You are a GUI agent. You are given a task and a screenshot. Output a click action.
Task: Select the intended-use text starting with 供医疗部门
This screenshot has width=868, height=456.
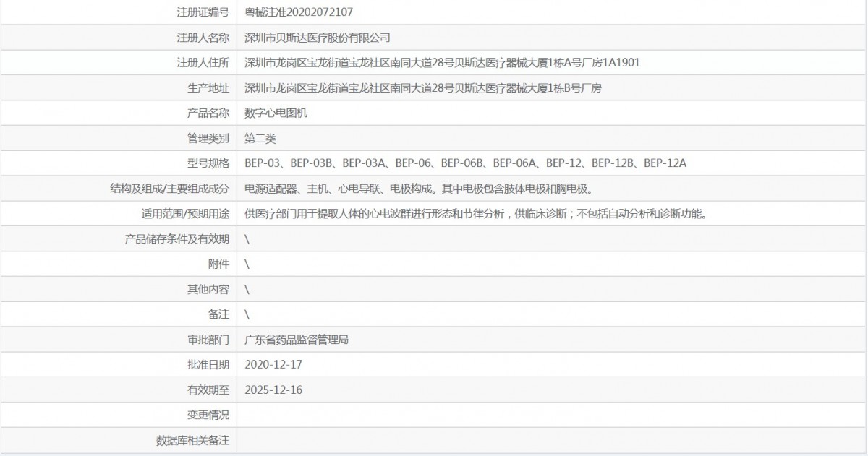click(476, 214)
